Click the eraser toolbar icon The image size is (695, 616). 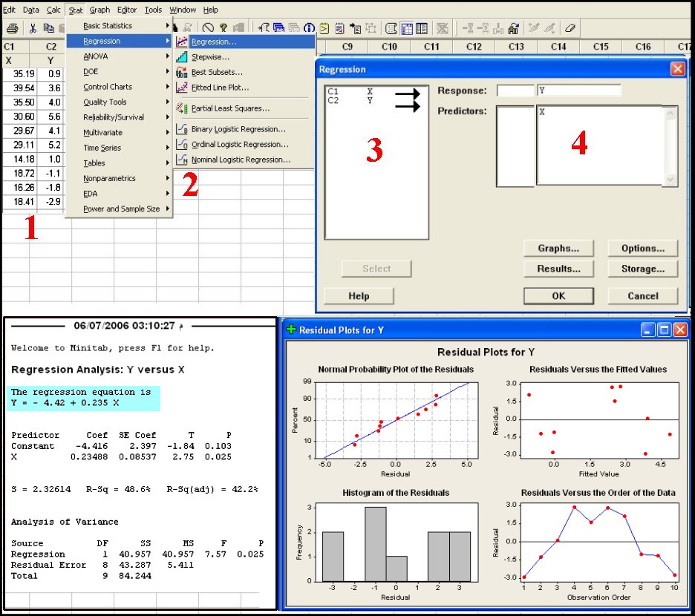pos(570,28)
